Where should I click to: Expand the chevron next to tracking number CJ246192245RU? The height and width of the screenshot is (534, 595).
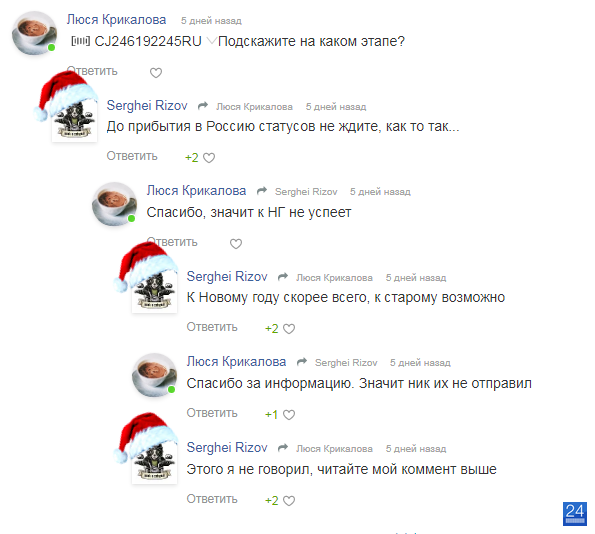[x=211, y=41]
